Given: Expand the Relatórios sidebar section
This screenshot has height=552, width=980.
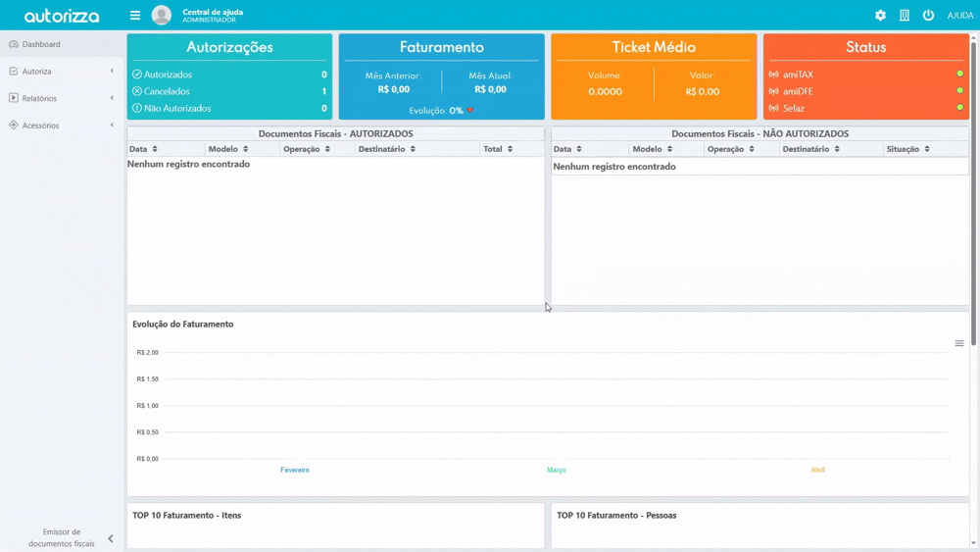Looking at the screenshot, I should tap(62, 98).
